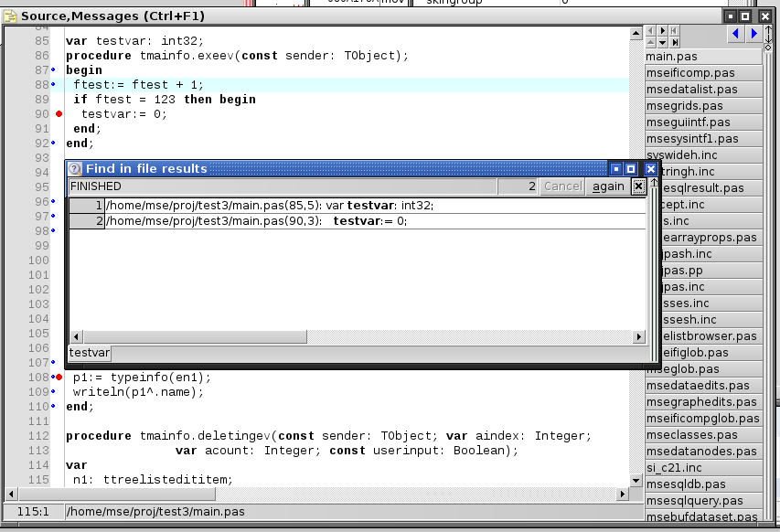The height and width of the screenshot is (532, 780).
Task: Click the editor scrollbar down arrow
Action: 636,480
